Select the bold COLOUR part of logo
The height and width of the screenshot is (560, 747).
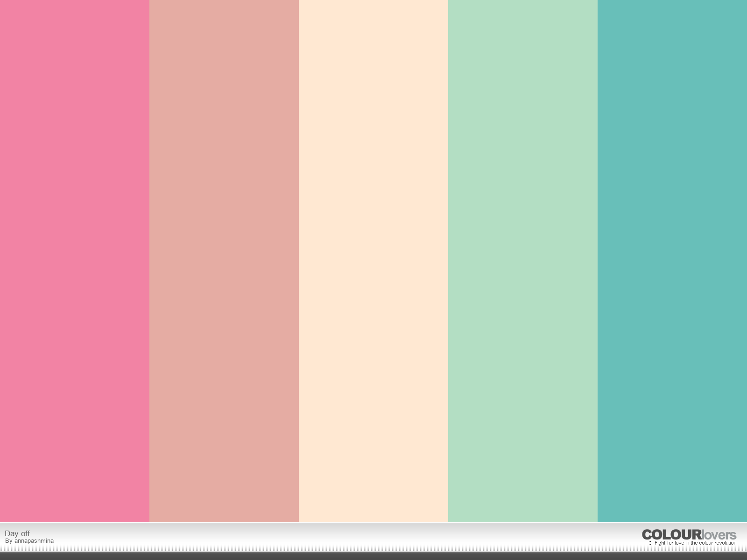(x=672, y=534)
